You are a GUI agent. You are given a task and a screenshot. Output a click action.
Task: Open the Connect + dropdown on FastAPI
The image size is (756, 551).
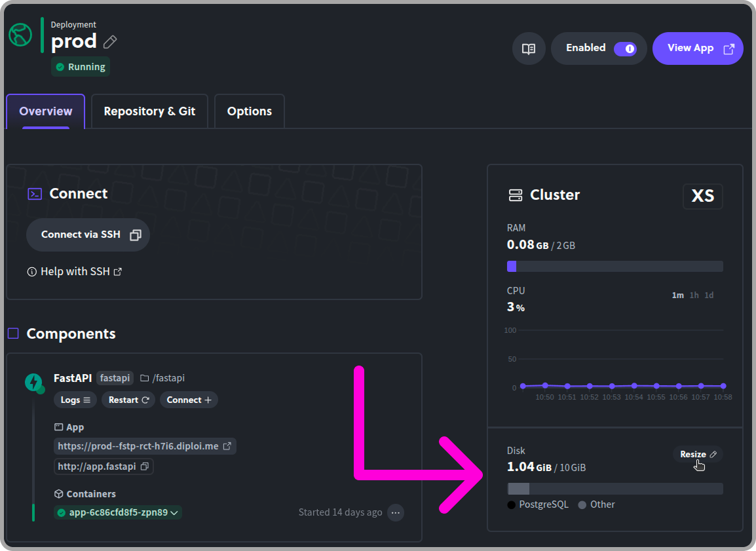point(189,400)
